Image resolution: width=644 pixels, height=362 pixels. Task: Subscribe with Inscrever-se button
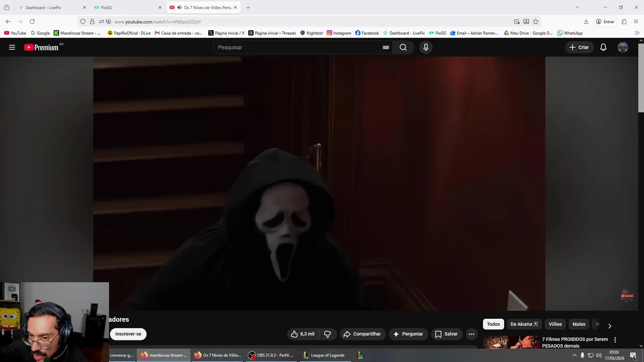tap(128, 334)
